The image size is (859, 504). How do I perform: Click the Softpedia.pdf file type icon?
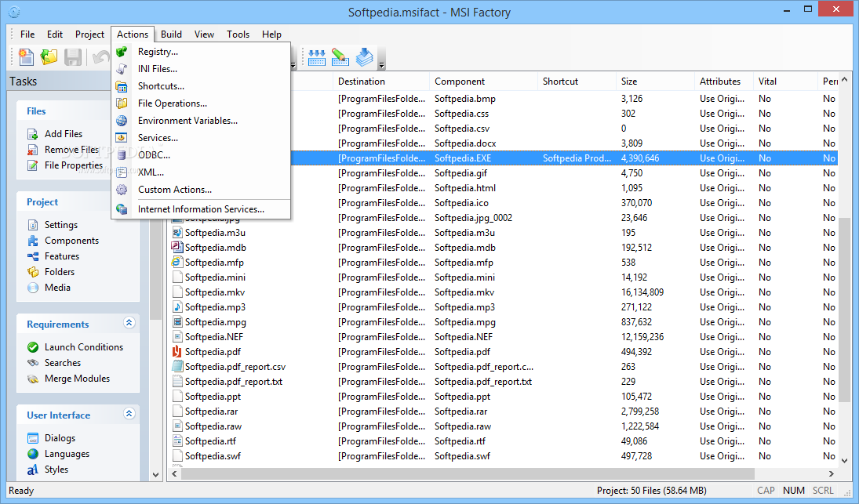tap(177, 352)
